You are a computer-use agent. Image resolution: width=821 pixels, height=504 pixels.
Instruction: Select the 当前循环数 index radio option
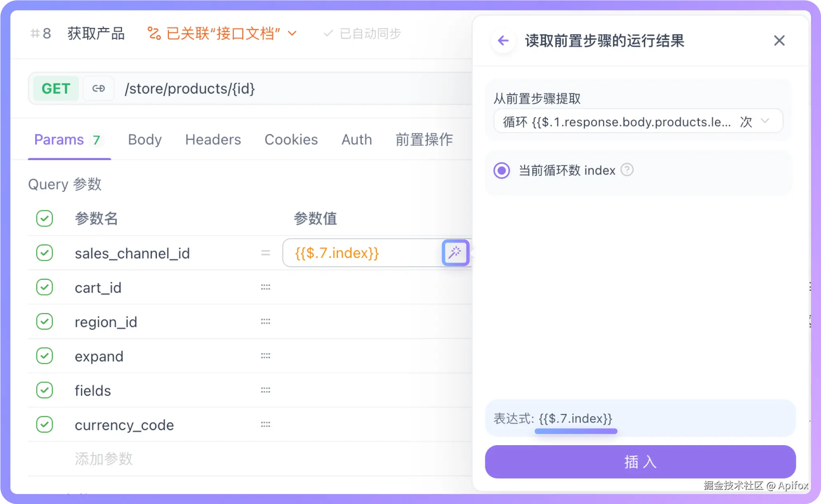[502, 171]
